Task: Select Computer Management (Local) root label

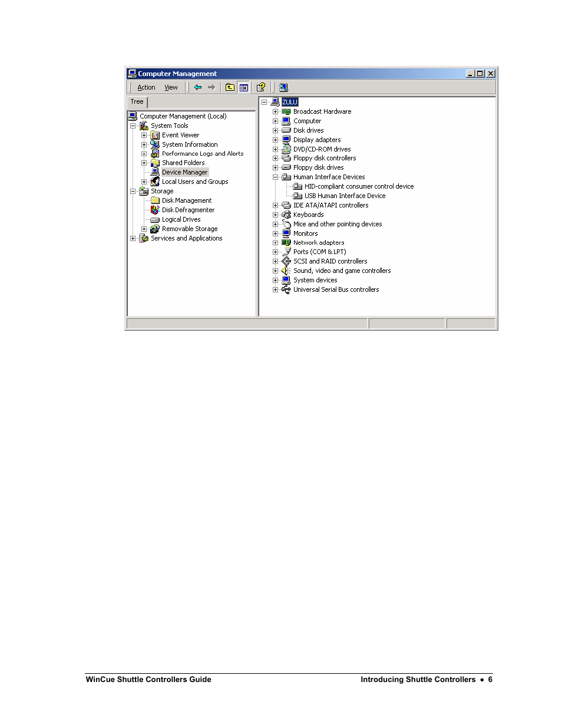Action: (183, 116)
